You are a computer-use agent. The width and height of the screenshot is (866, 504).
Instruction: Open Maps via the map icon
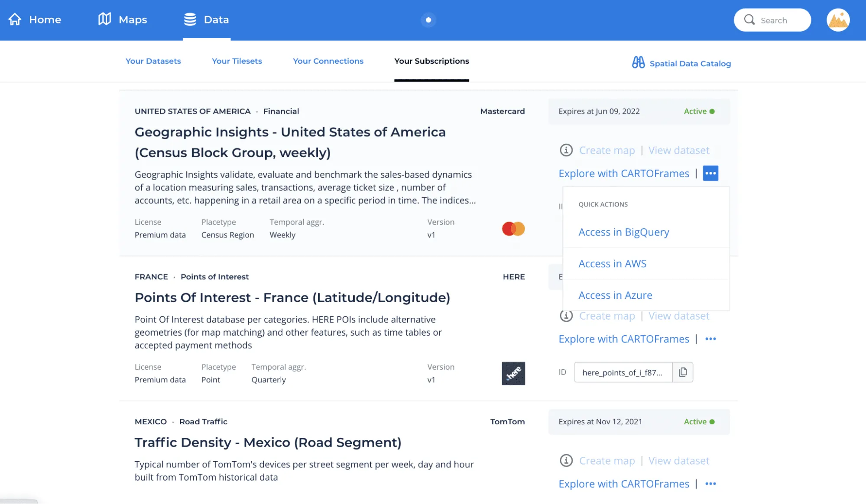click(104, 19)
